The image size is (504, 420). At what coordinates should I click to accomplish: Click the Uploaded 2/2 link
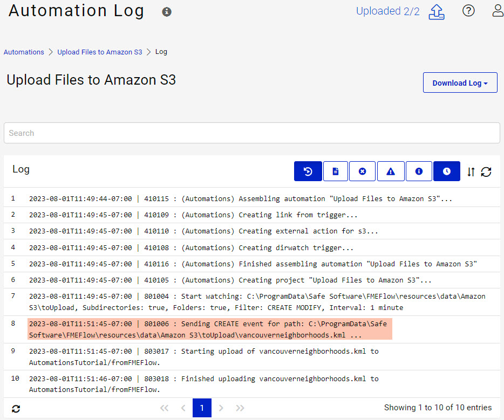click(387, 11)
